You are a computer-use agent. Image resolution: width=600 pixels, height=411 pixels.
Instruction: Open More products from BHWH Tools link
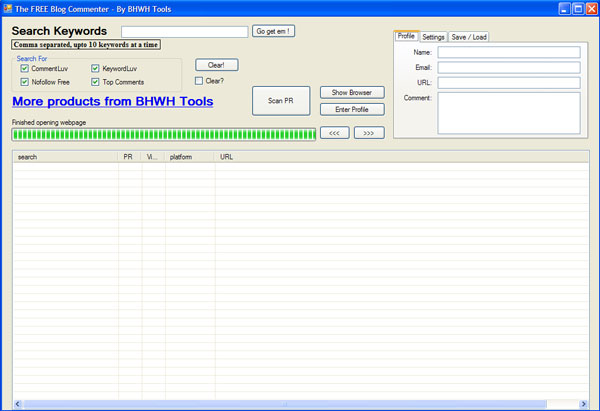112,101
